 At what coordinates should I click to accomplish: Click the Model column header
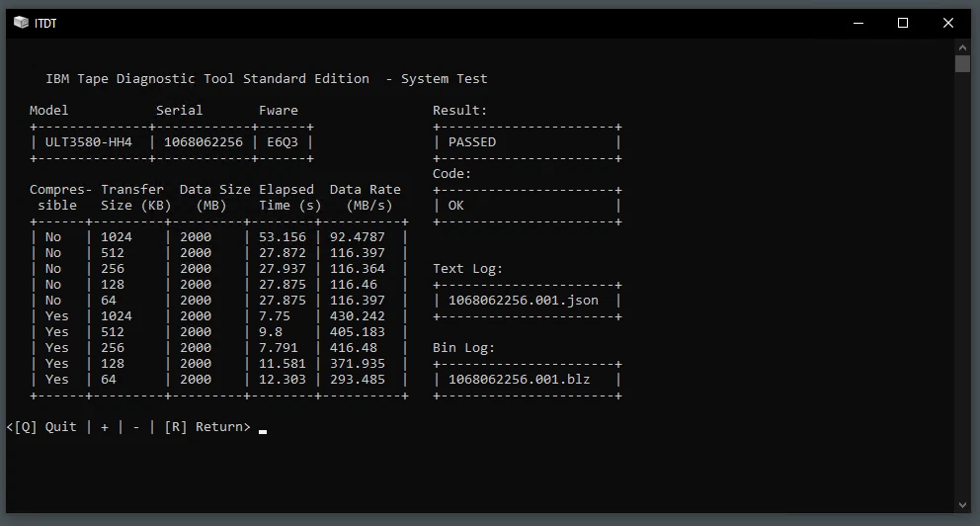click(48, 110)
